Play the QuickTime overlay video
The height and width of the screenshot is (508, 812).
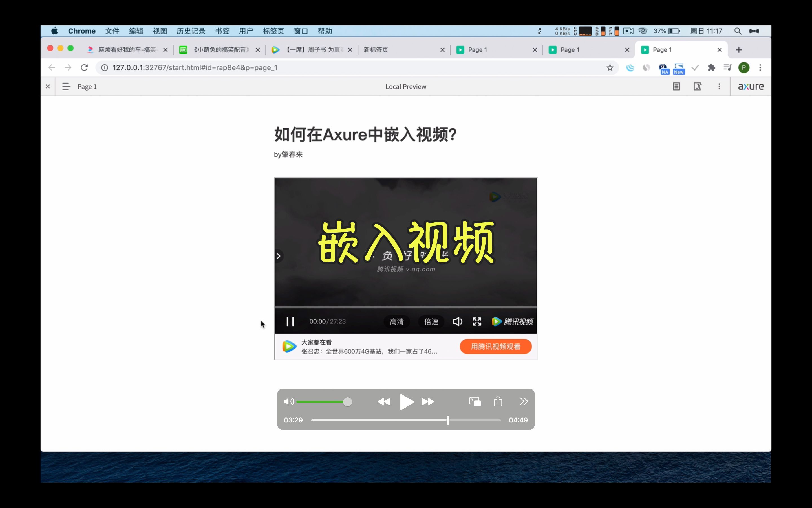406,402
